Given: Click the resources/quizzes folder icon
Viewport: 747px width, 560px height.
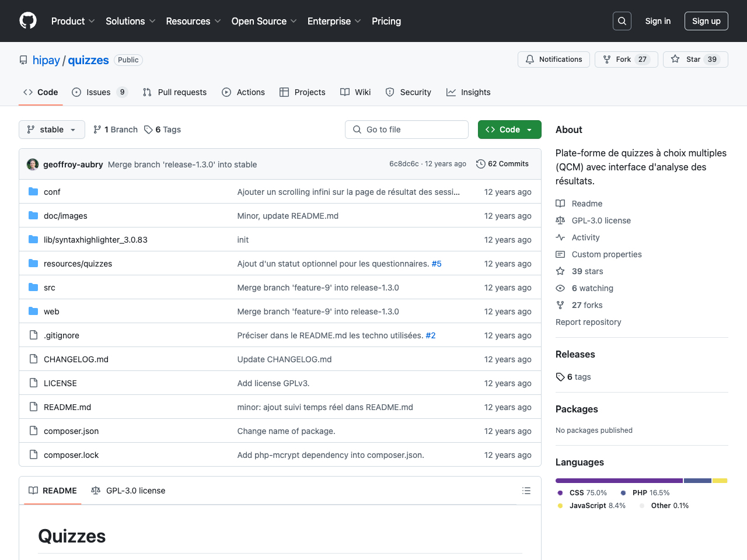Looking at the screenshot, I should click(33, 263).
